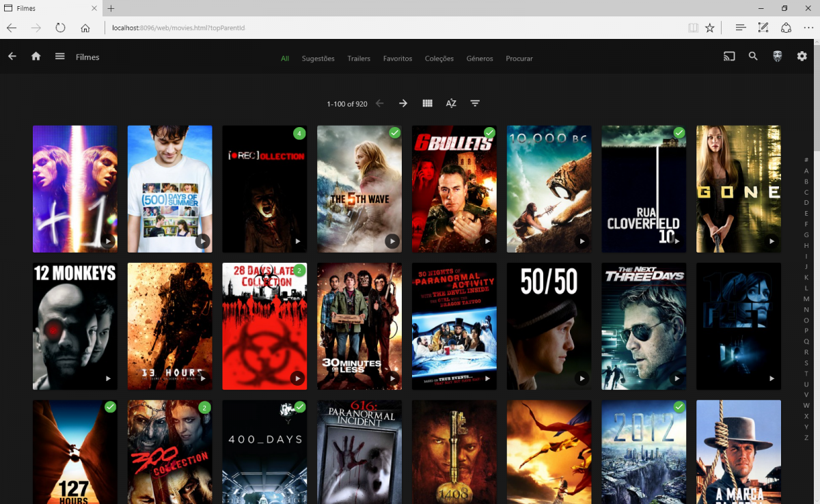
Task: Open browser Hub icon
Action: [x=740, y=28]
